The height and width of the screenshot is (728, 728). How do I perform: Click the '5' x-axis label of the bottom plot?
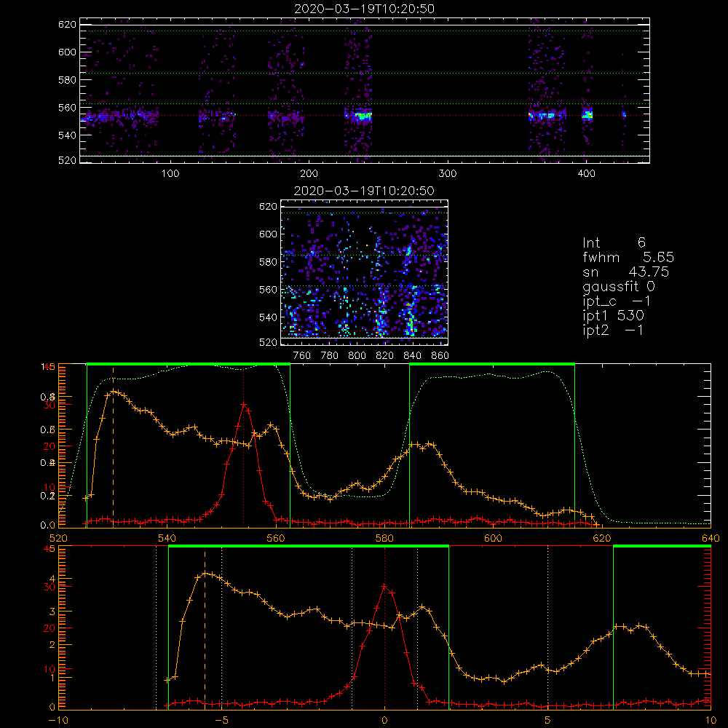click(x=548, y=721)
